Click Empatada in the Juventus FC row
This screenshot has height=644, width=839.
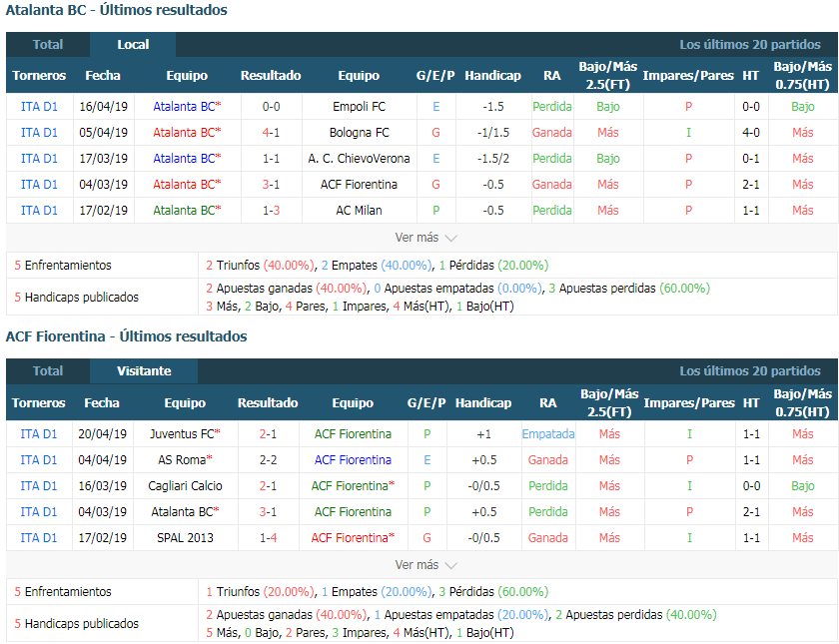click(548, 433)
